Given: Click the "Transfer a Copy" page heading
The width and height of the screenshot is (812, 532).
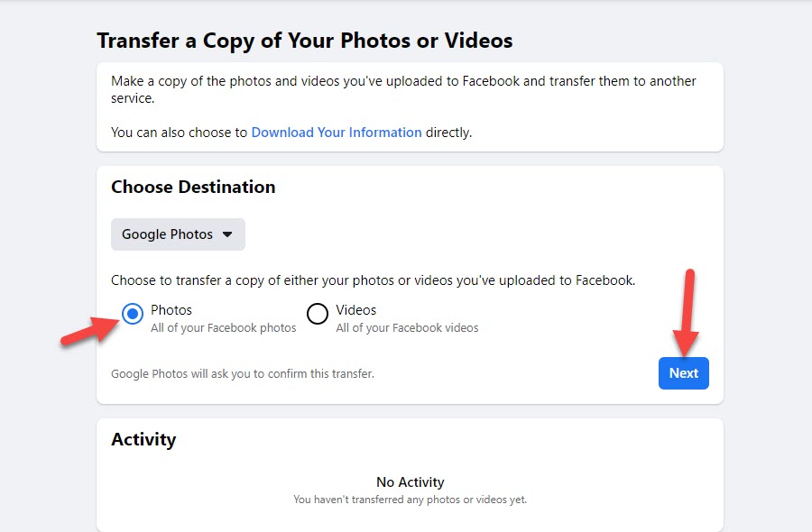Looking at the screenshot, I should click(x=305, y=41).
